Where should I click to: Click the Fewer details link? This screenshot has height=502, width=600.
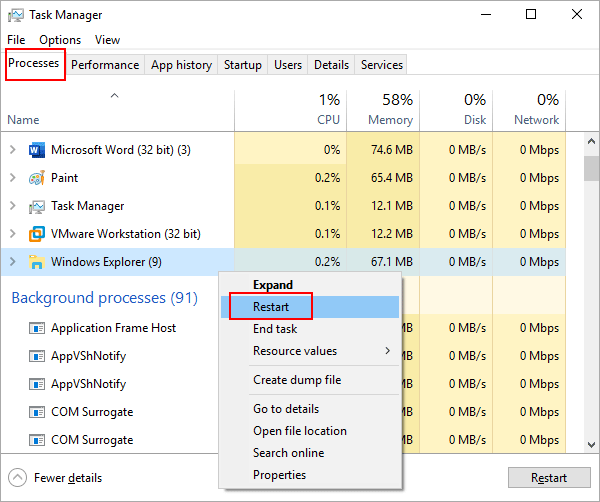coord(68,478)
